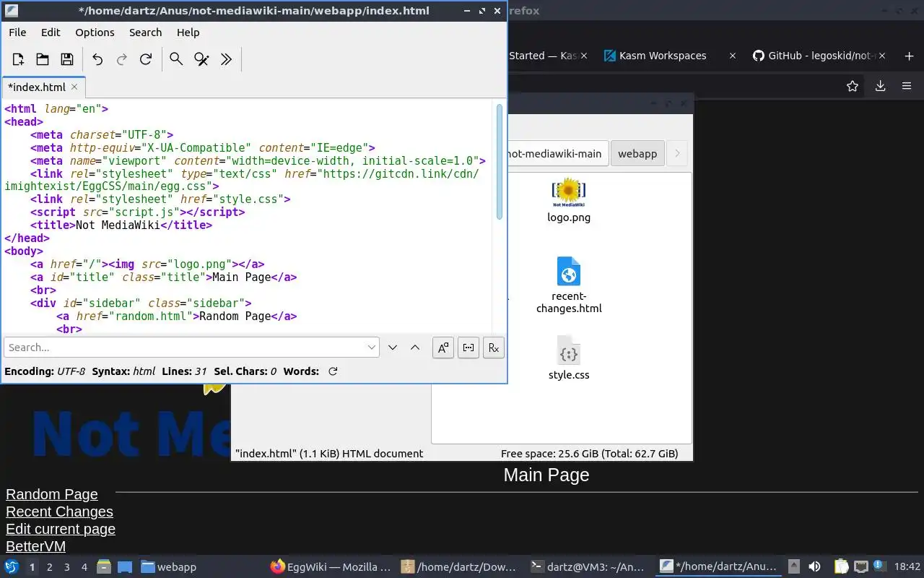Click the 18:42 clock on taskbar

point(907,566)
